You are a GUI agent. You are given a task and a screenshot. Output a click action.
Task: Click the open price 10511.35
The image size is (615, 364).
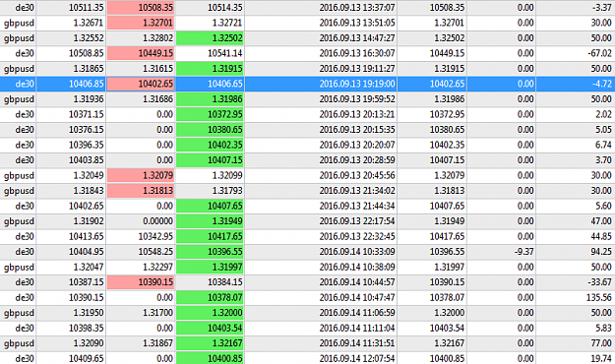[87, 8]
